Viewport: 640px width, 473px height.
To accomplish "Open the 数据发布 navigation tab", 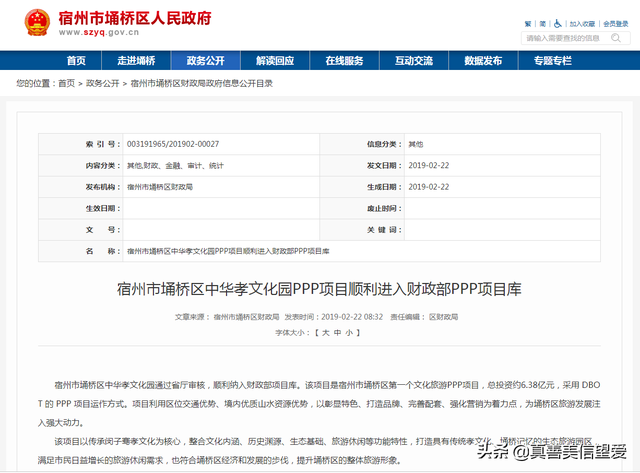I will 483,61.
